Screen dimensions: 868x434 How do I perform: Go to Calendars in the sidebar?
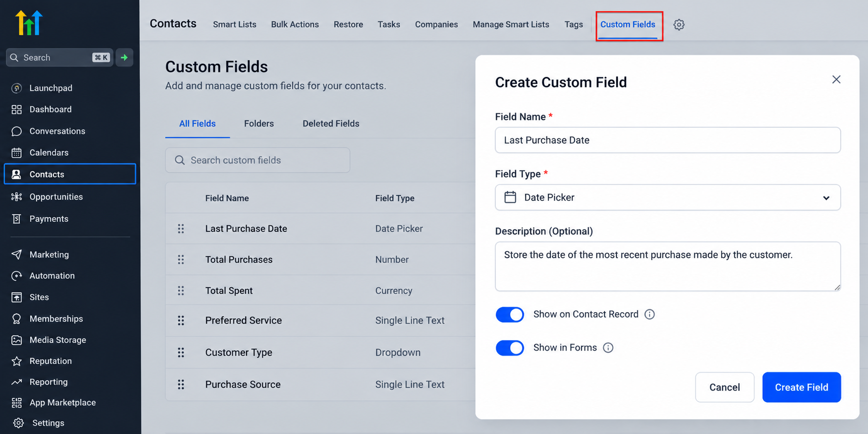pos(48,153)
